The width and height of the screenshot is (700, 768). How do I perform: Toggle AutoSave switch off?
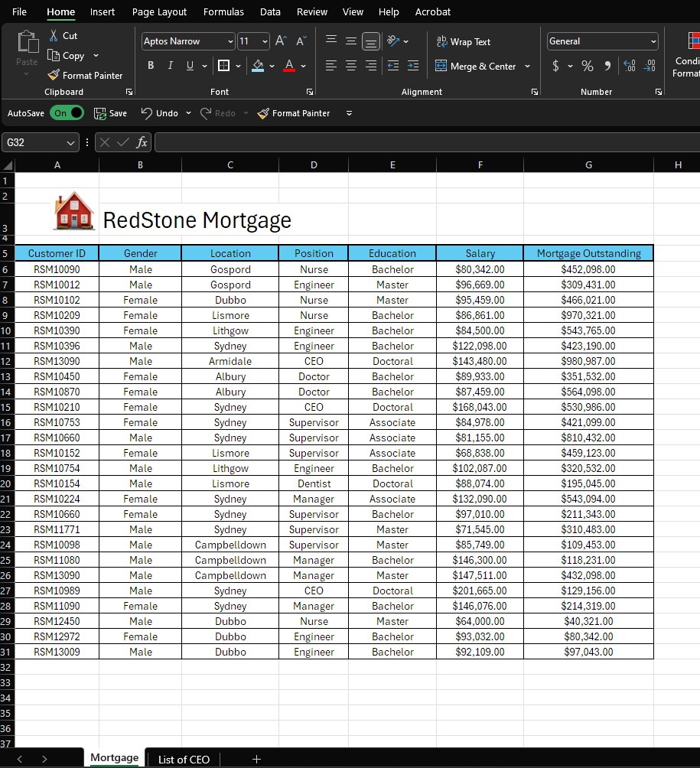[67, 113]
